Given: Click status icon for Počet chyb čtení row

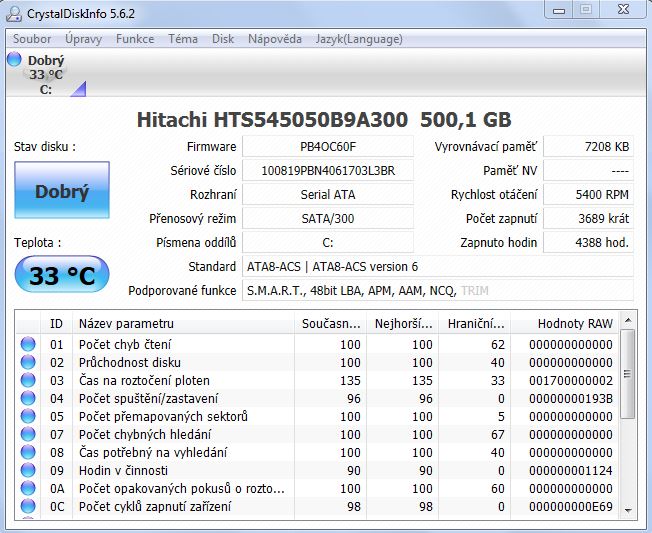Looking at the screenshot, I should [x=28, y=344].
